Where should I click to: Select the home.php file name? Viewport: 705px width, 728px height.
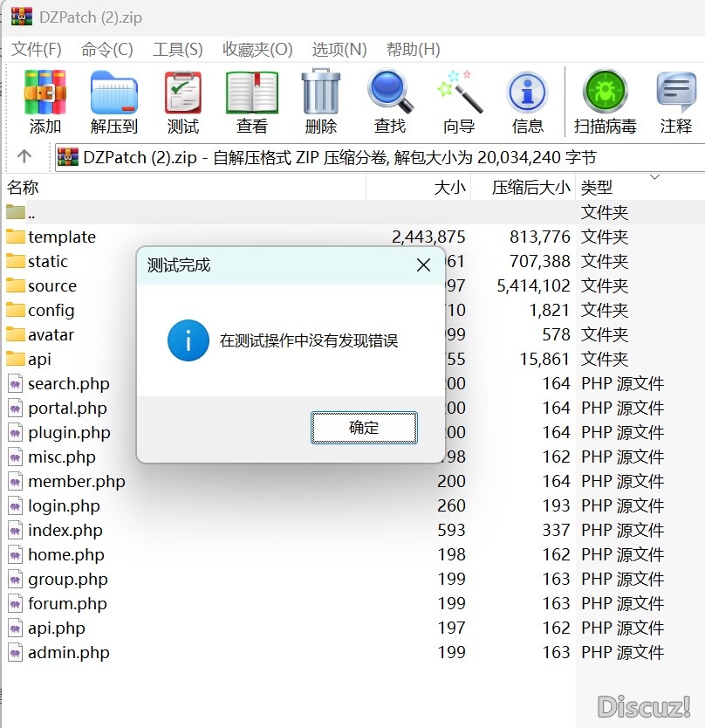(x=66, y=555)
